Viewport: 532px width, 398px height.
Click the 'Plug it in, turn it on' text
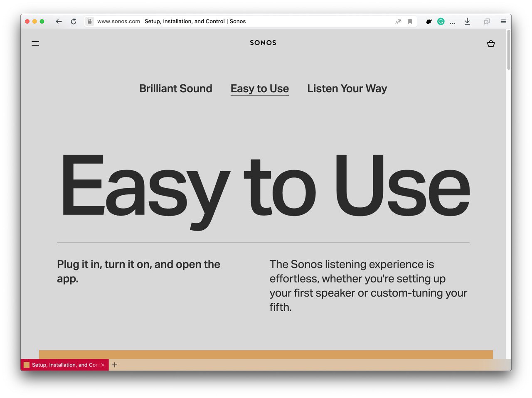pos(138,271)
